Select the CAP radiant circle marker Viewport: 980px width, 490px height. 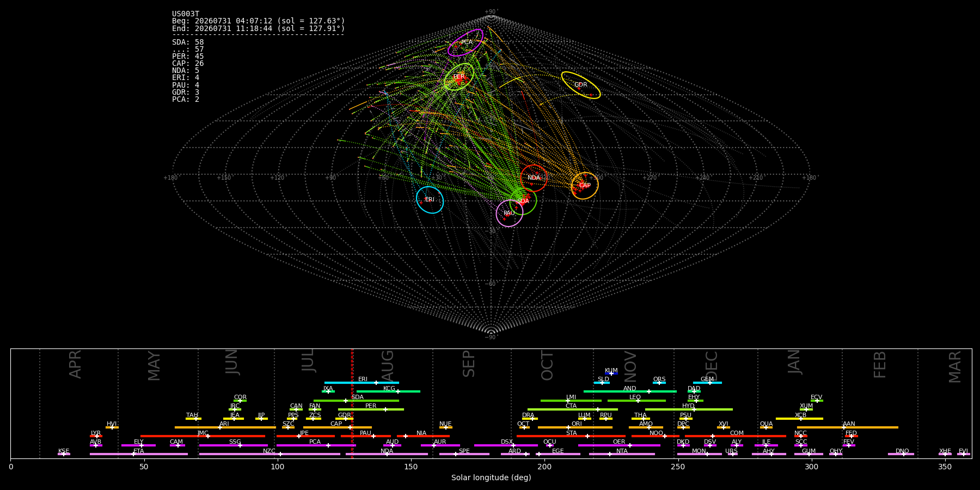click(x=585, y=186)
